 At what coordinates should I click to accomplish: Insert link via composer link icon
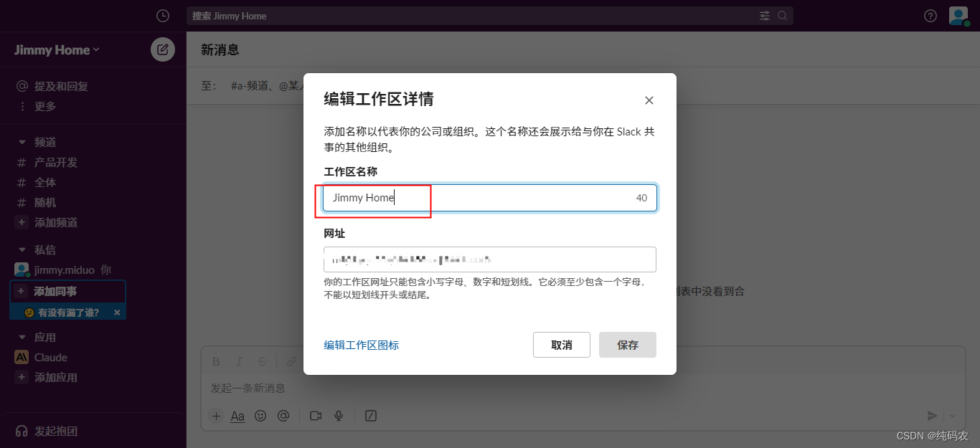tap(291, 361)
